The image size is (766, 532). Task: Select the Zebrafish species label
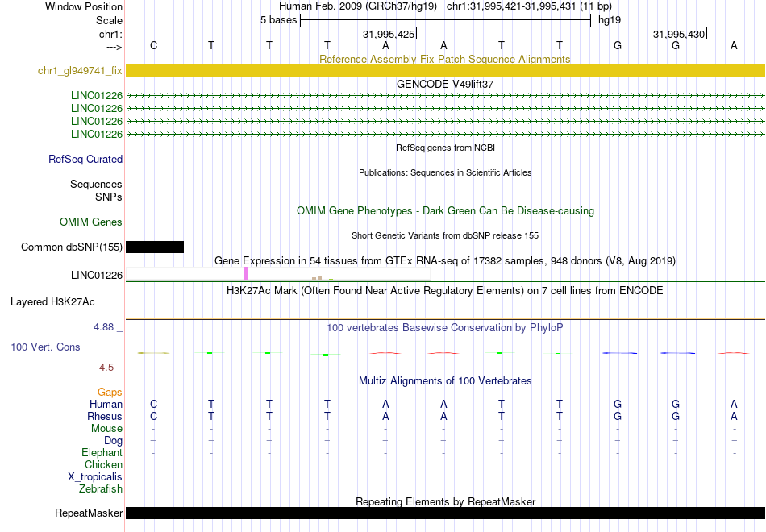click(x=101, y=489)
